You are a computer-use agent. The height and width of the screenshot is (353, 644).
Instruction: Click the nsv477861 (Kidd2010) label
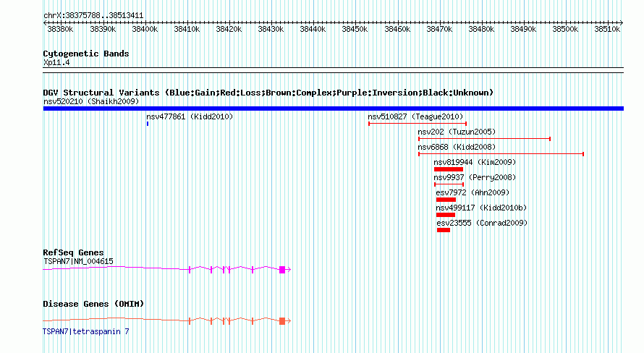[190, 116]
